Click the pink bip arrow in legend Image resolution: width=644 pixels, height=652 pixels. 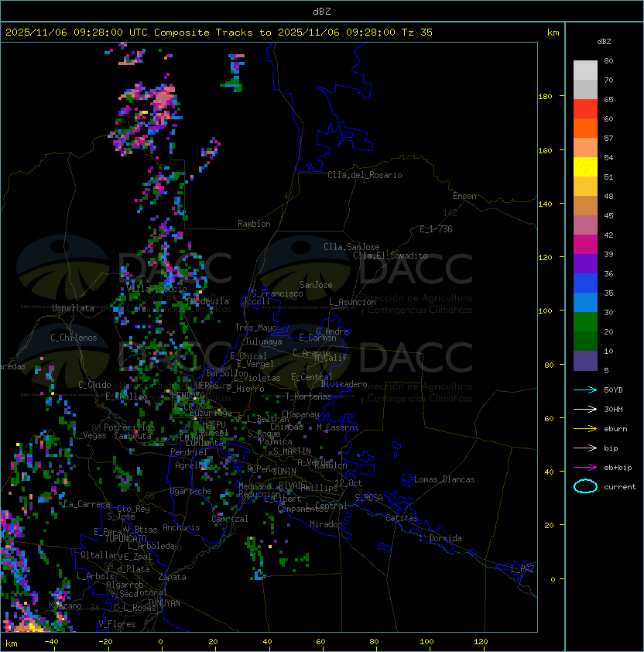point(585,448)
